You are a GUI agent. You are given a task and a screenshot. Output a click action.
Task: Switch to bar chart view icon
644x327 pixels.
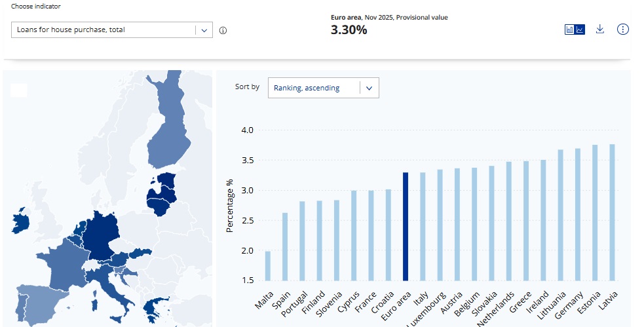pyautogui.click(x=570, y=29)
